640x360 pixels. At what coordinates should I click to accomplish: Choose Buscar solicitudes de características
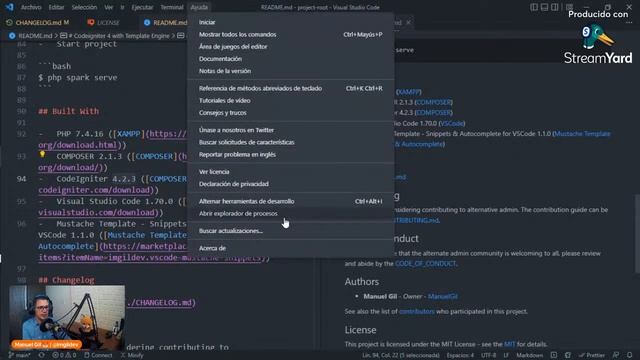coord(291,142)
